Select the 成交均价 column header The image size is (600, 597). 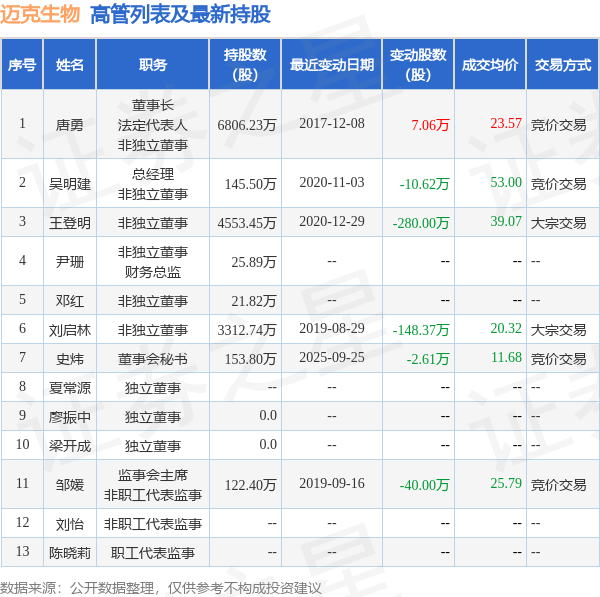click(490, 65)
